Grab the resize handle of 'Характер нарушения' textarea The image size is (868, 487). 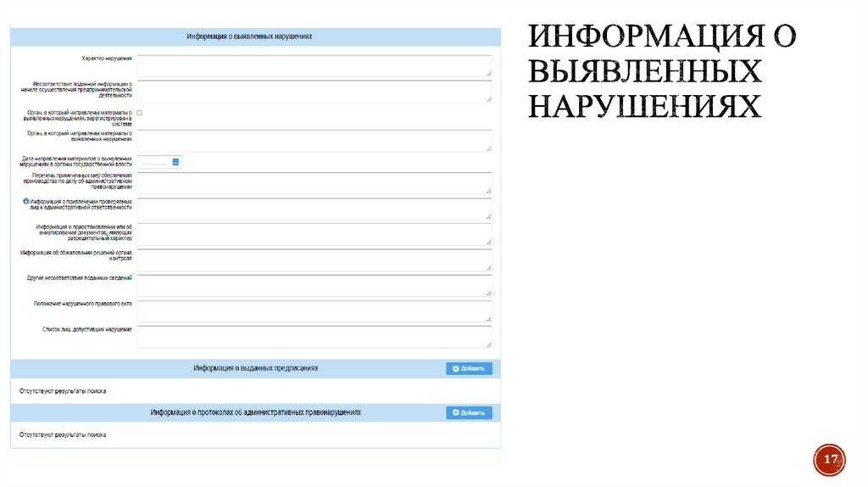(489, 73)
